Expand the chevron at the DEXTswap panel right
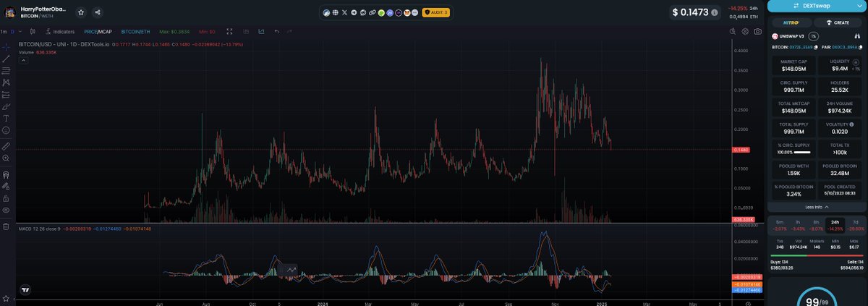 [x=859, y=6]
